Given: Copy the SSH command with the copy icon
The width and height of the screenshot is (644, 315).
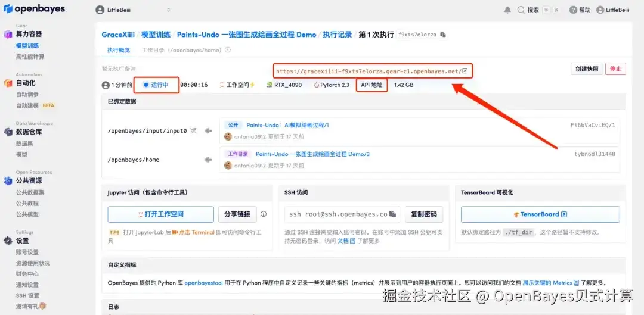Looking at the screenshot, I should 392,214.
